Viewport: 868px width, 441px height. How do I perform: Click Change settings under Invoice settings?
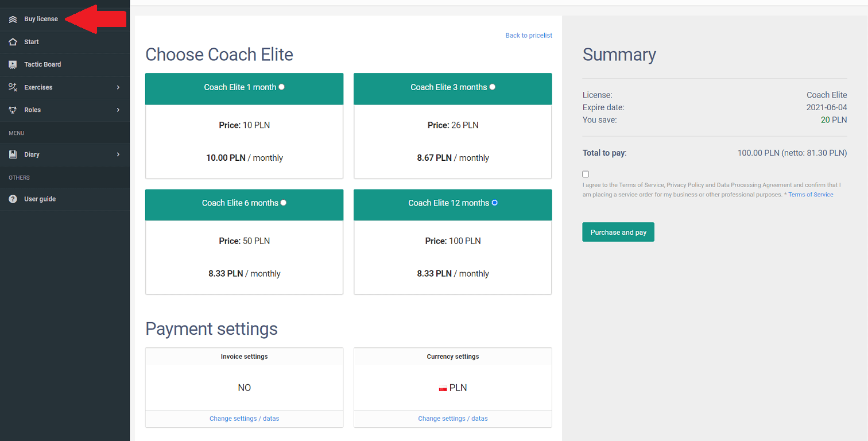[x=244, y=419]
